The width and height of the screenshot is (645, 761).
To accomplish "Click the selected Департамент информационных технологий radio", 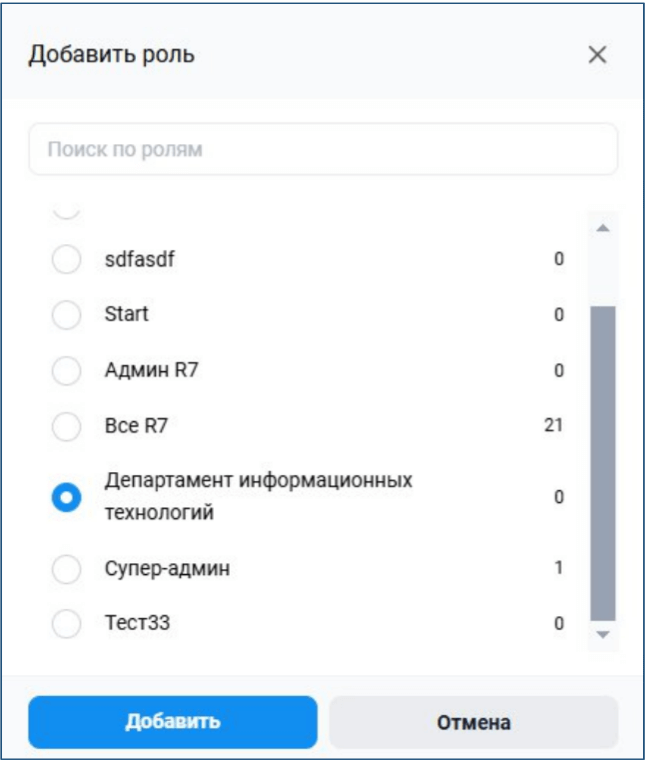I will 66,497.
